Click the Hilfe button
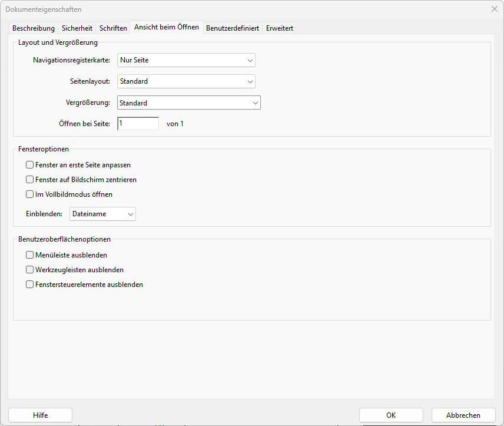504x426 pixels. click(x=40, y=415)
